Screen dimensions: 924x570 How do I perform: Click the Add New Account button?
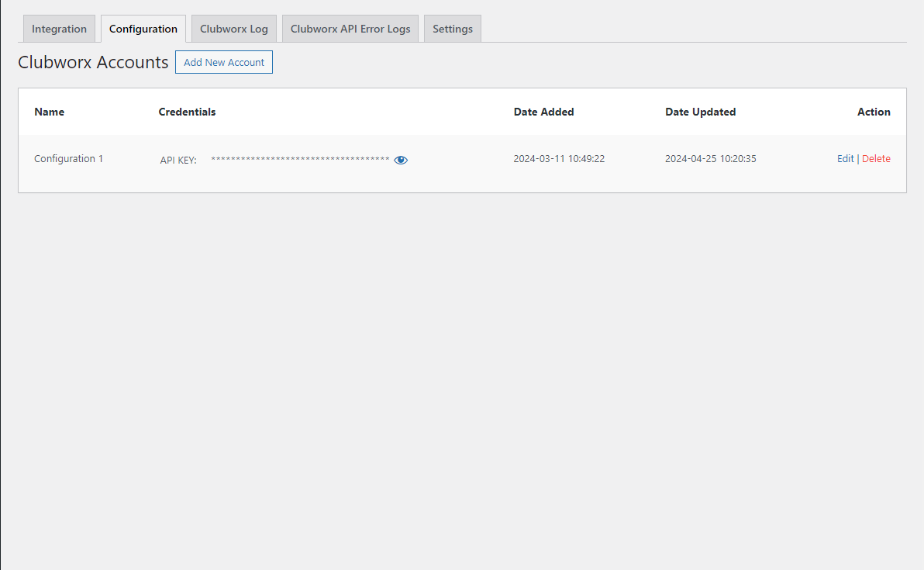(224, 62)
